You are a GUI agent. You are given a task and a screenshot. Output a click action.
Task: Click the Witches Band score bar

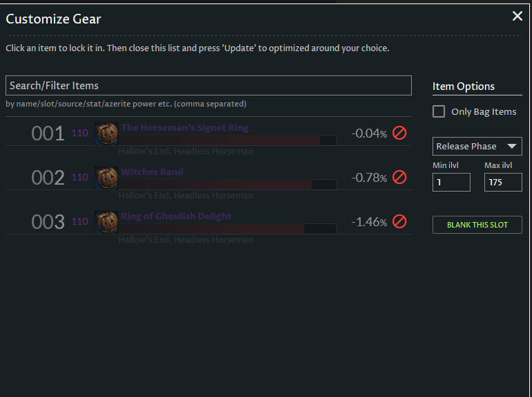click(228, 184)
